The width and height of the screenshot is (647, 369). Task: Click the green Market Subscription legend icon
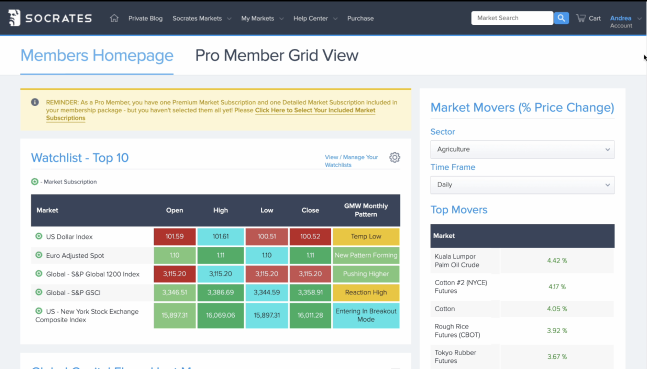tap(35, 182)
